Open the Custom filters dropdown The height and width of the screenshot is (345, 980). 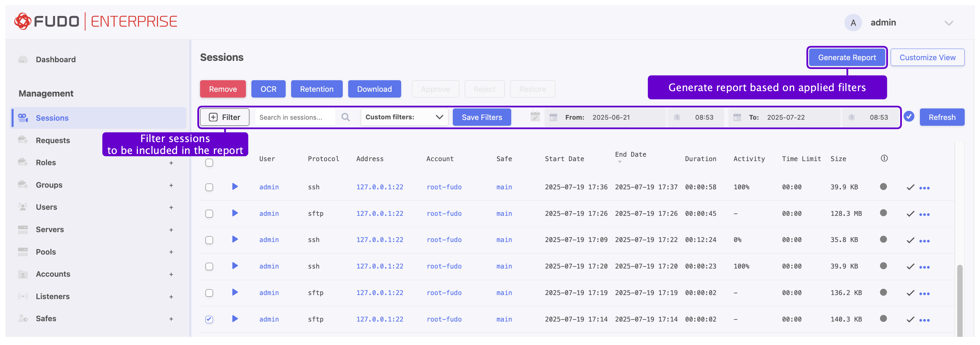404,117
